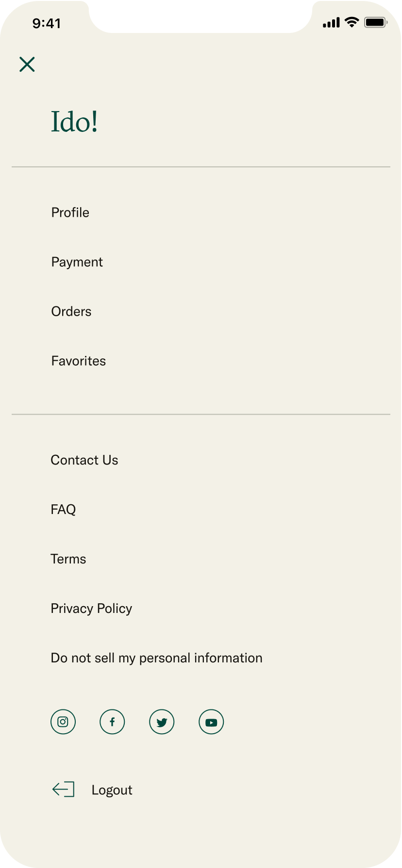Screen dimensions: 402x868
Task: Open the Instagram social icon
Action: 63,722
